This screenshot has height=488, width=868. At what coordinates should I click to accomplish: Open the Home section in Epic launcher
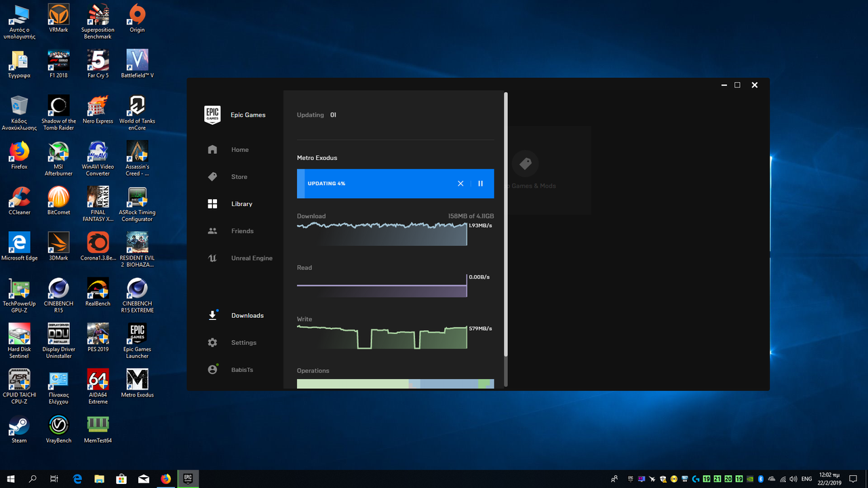(x=239, y=150)
